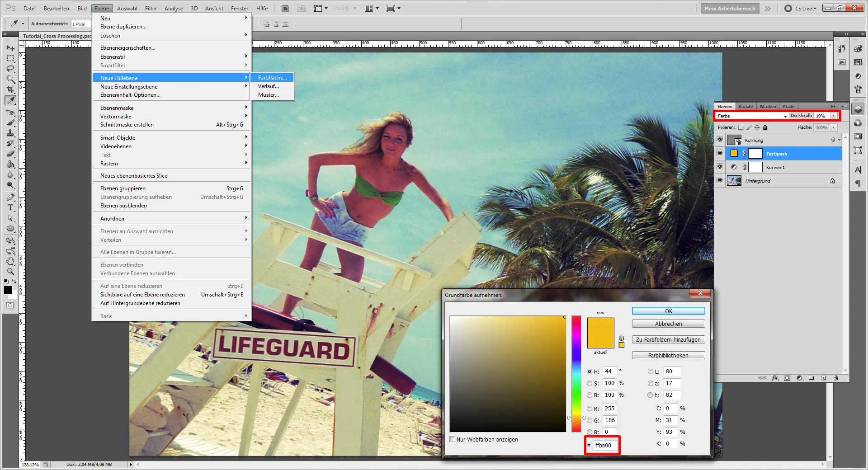Delete layer using the trash icon
The width and height of the screenshot is (868, 470).
836,378
